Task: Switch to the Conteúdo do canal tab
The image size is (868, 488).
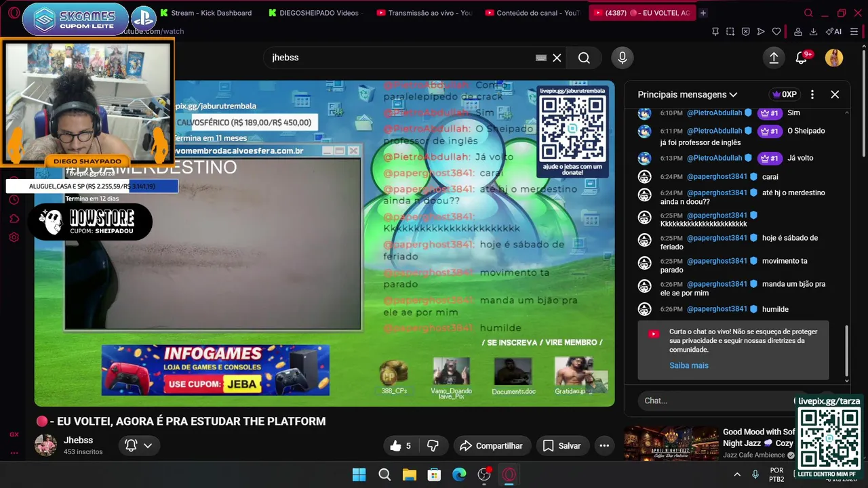Action: pos(533,13)
